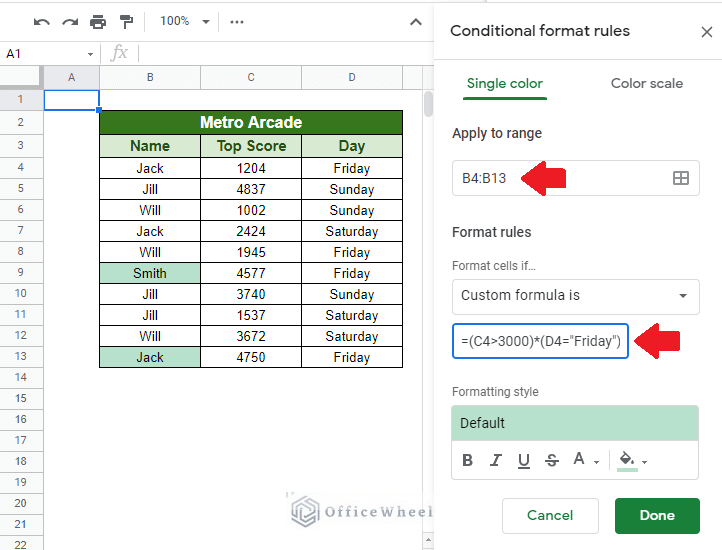Click the Day header cell
Screen dimensions: 722x550
click(x=352, y=146)
